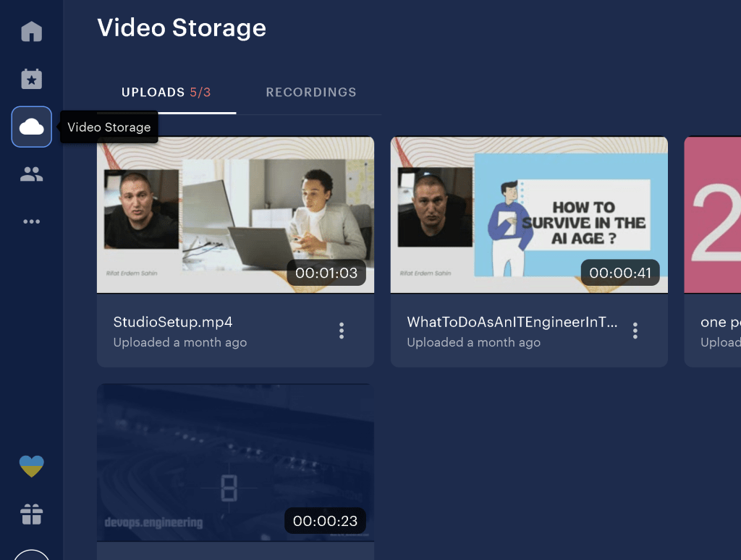Expand the three-dots more menu in sidebar
Image resolution: width=741 pixels, height=560 pixels.
pyautogui.click(x=32, y=221)
